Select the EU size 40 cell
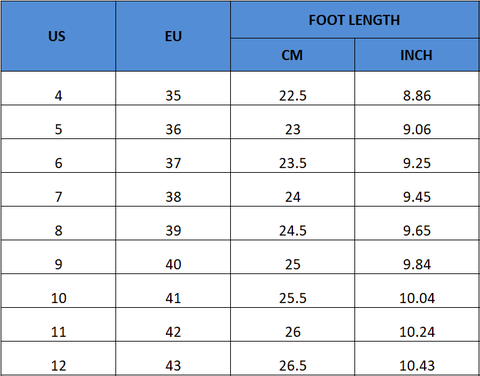The height and width of the screenshot is (376, 480). 173,257
